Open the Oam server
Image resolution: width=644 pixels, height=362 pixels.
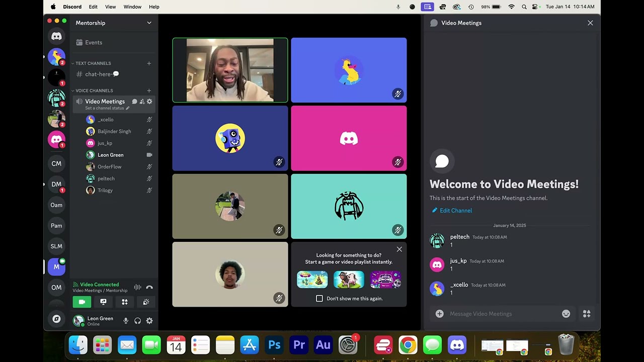tap(56, 205)
